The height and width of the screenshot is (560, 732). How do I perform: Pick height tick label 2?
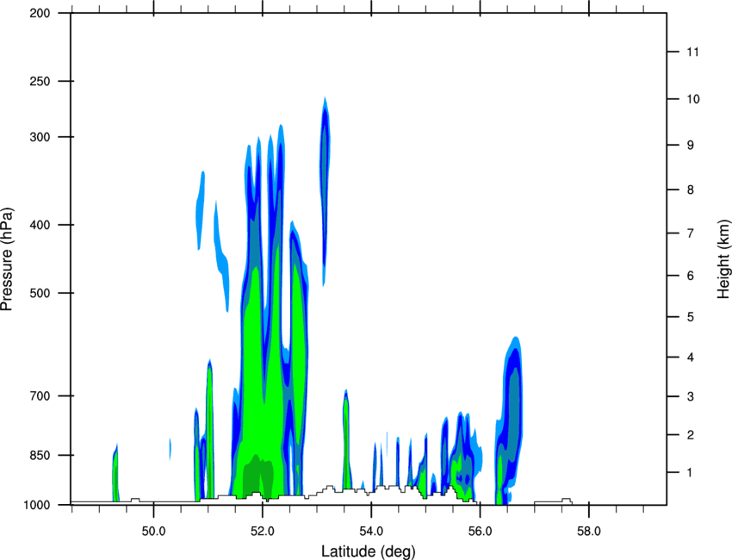click(691, 435)
